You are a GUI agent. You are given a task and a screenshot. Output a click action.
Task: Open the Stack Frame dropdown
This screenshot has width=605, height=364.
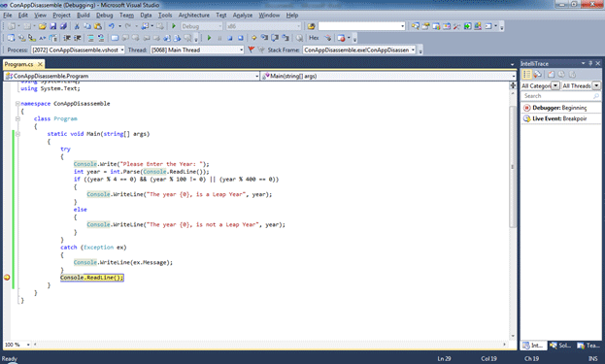click(413, 50)
